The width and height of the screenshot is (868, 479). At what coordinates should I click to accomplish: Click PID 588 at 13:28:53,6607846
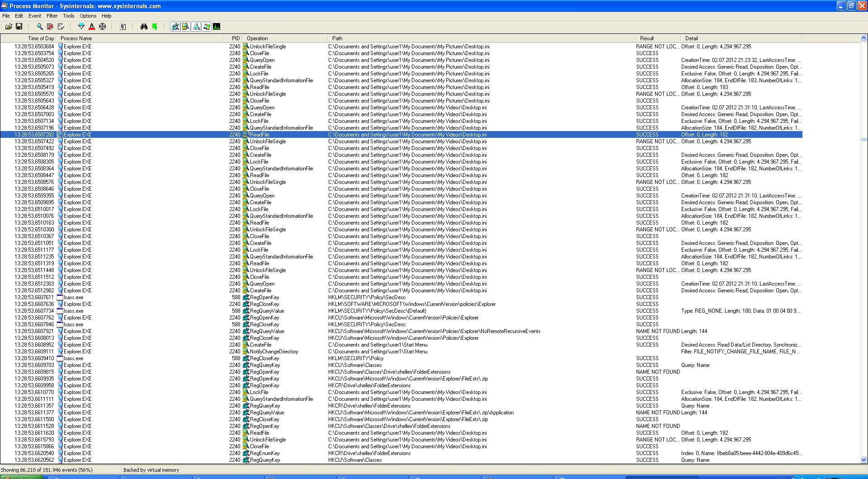coord(236,324)
